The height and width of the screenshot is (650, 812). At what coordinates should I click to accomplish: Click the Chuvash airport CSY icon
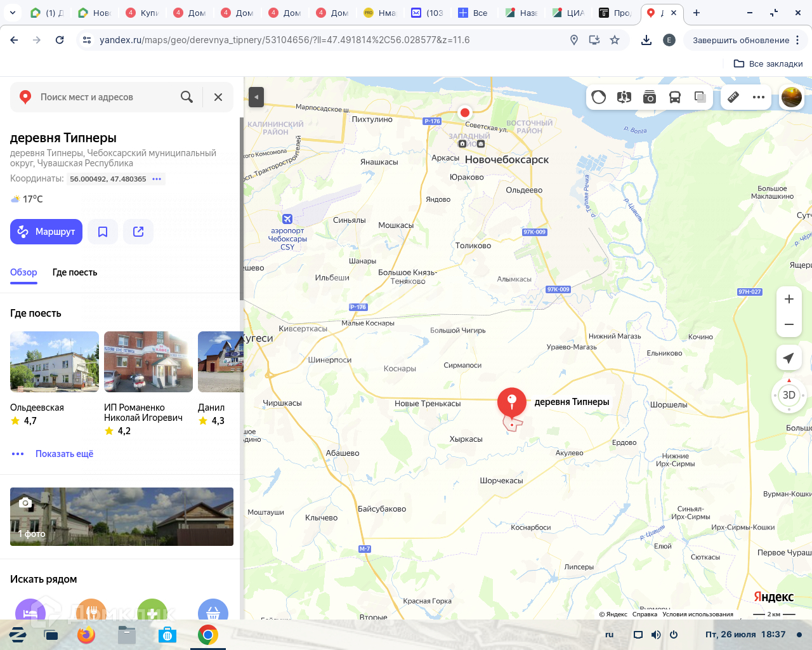click(287, 219)
